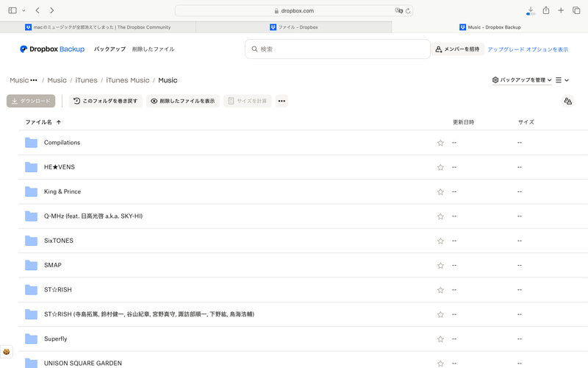
Task: Sort by ファイル名 column header
Action: (x=39, y=122)
